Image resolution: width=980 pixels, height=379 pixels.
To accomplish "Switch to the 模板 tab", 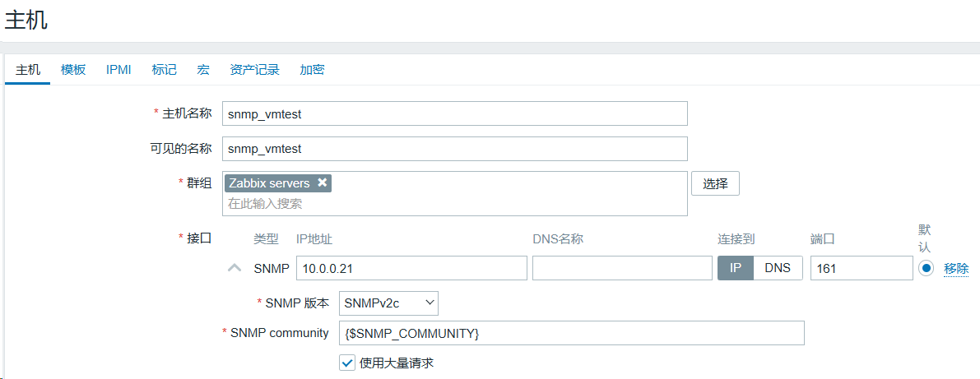I will 73,70.
